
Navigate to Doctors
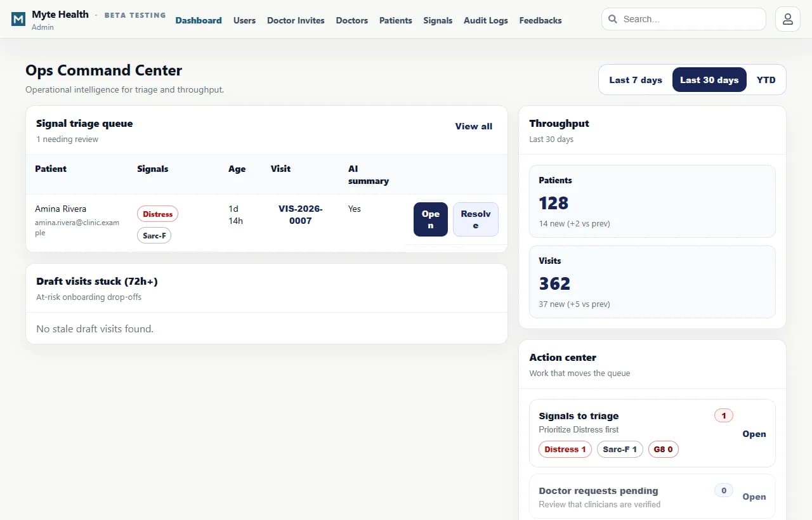tap(352, 20)
